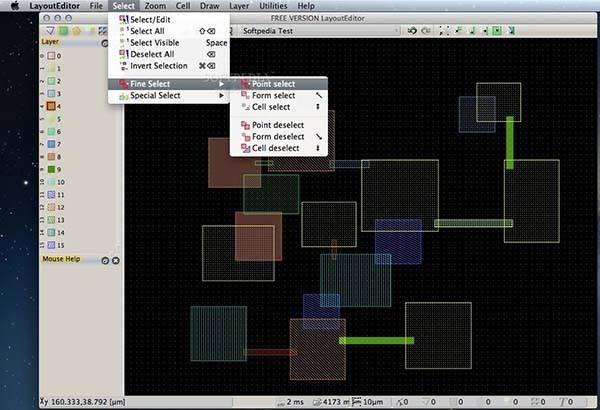
Task: Click the green box icon in top-left toolbar
Action: point(63,31)
